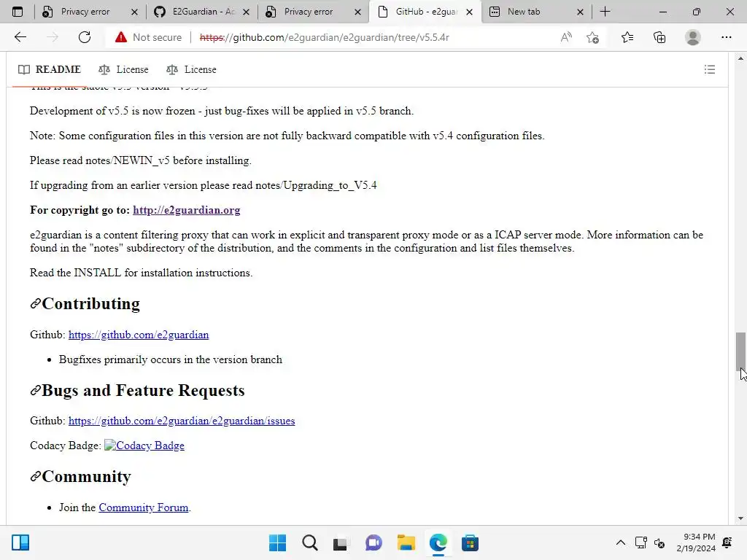This screenshot has width=747, height=560.
Task: Open the browser profile avatar
Action: coord(693,37)
